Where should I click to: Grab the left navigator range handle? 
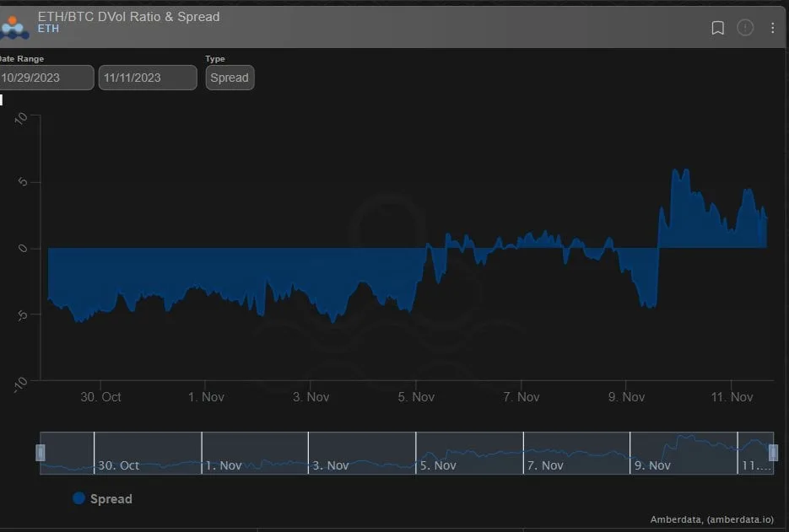click(41, 453)
